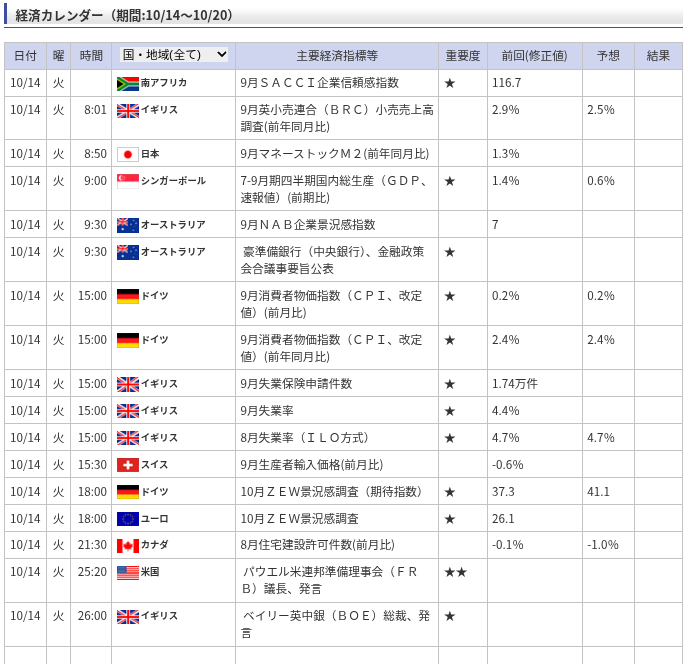Click the United States flag icon

pyautogui.click(x=128, y=573)
